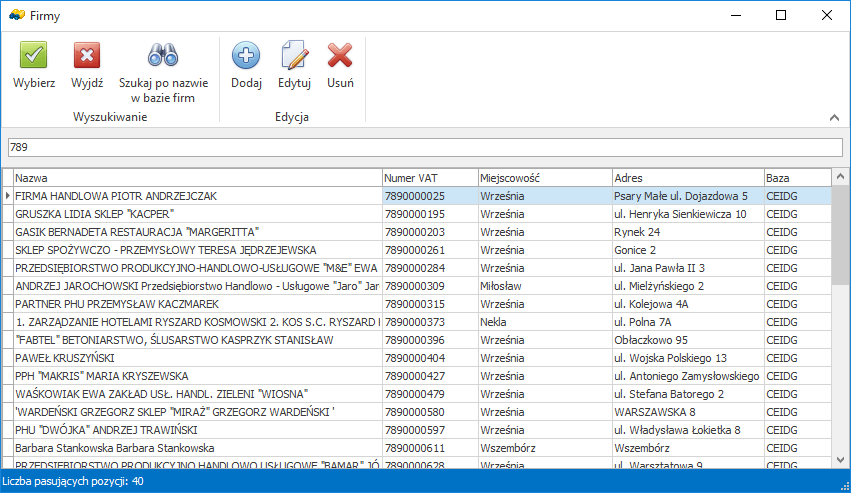Click the red Wyjdź exit icon
This screenshot has height=493, width=851.
tap(87, 56)
